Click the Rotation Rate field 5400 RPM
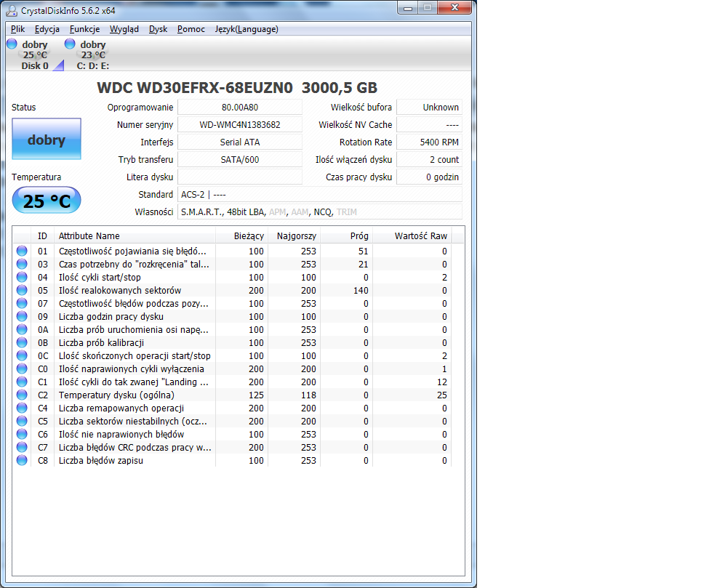The width and height of the screenshot is (717, 588). tap(429, 142)
